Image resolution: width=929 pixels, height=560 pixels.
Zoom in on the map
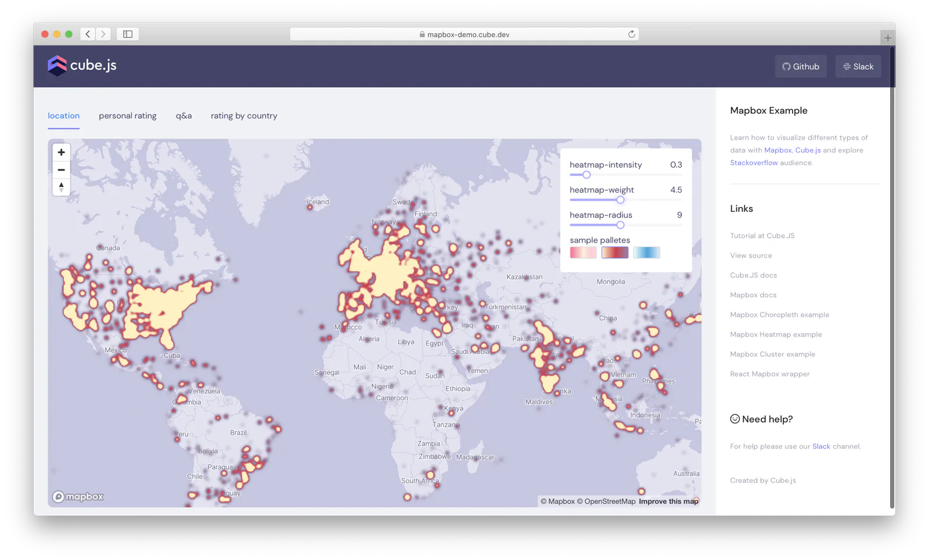tap(61, 152)
